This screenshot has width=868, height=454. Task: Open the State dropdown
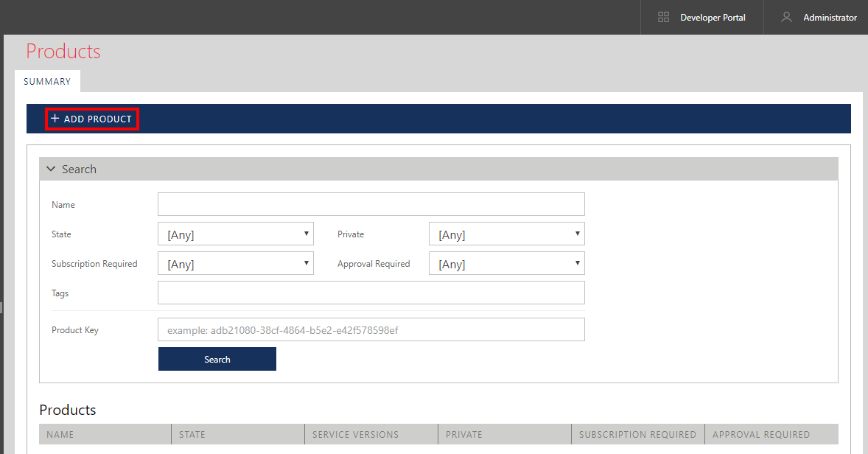pos(236,234)
